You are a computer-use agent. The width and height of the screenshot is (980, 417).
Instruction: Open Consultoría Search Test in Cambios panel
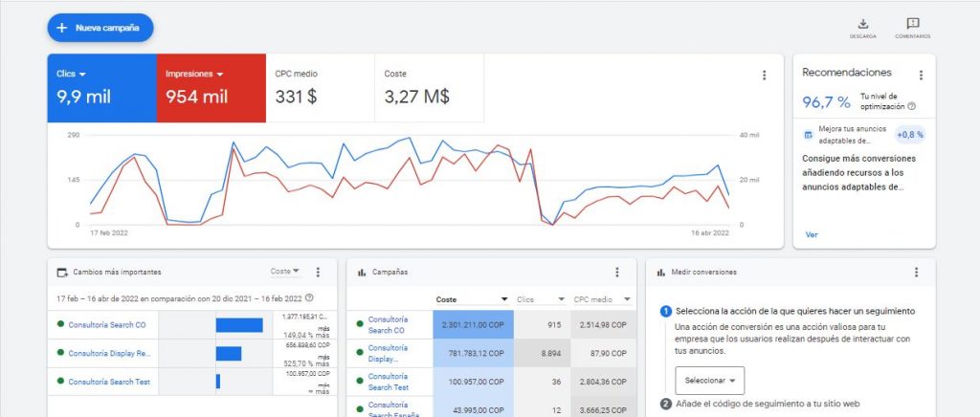(x=109, y=382)
